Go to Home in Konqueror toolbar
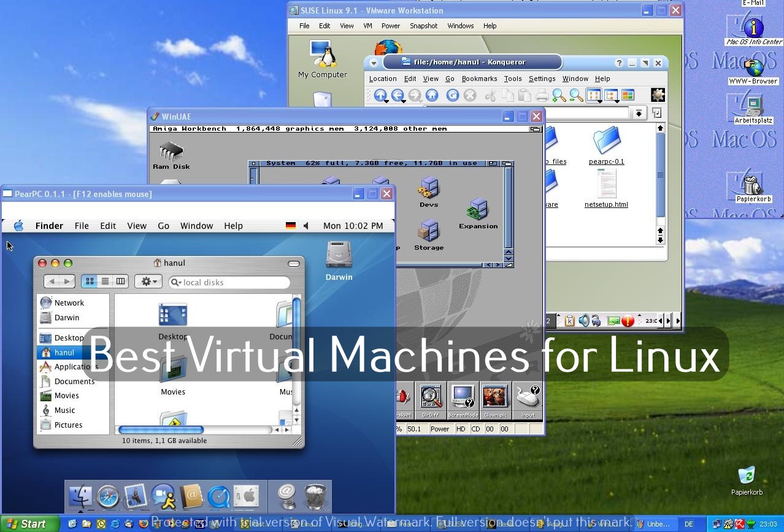 432,95
